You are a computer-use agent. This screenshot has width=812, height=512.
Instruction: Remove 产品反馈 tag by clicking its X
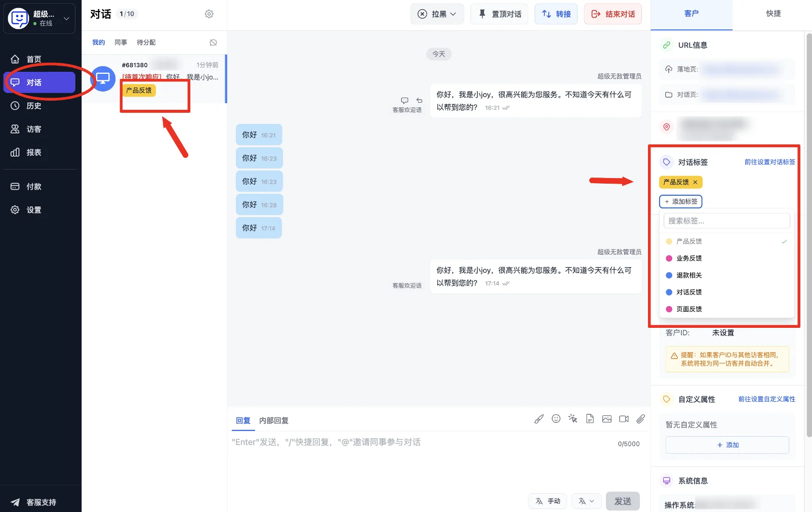pos(696,182)
